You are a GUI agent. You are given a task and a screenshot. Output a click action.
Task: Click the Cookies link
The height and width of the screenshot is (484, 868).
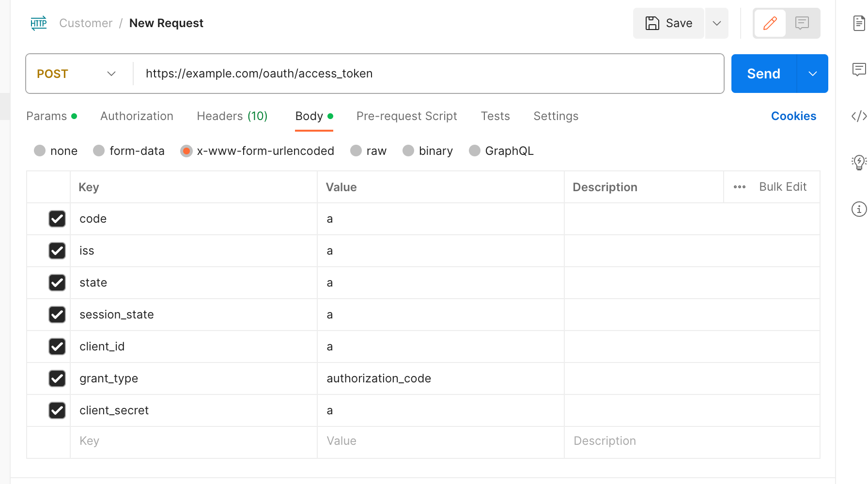[x=793, y=116]
